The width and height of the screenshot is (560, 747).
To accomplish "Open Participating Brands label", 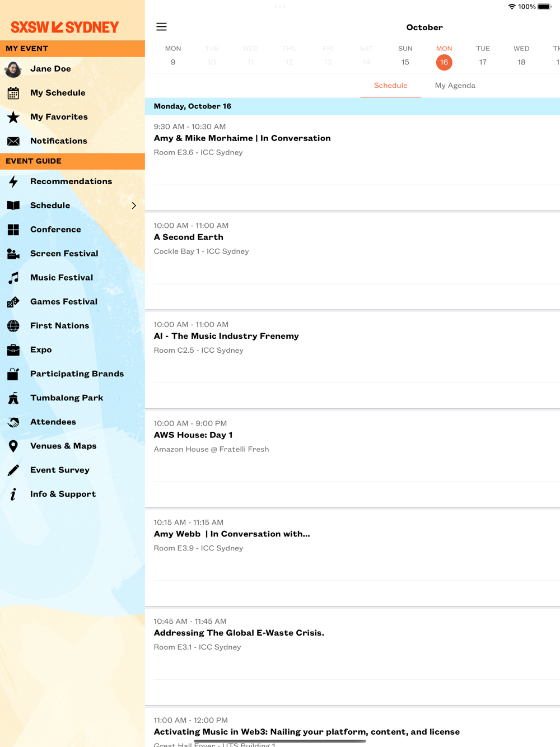I will point(77,374).
